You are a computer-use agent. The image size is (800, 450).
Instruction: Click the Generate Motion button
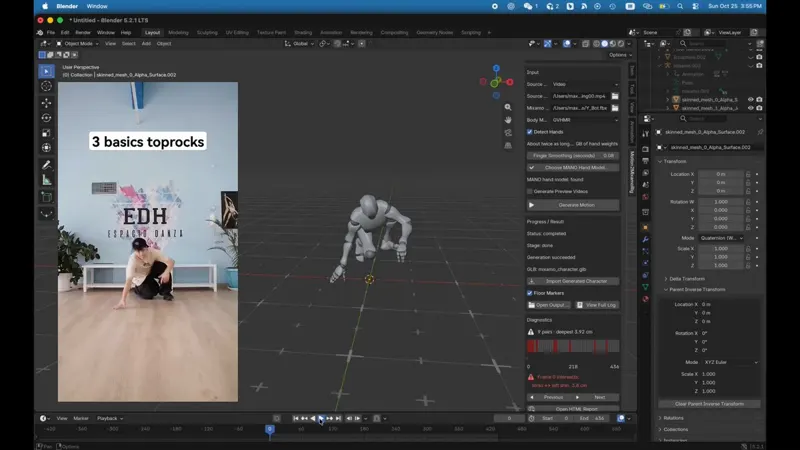tap(573, 205)
